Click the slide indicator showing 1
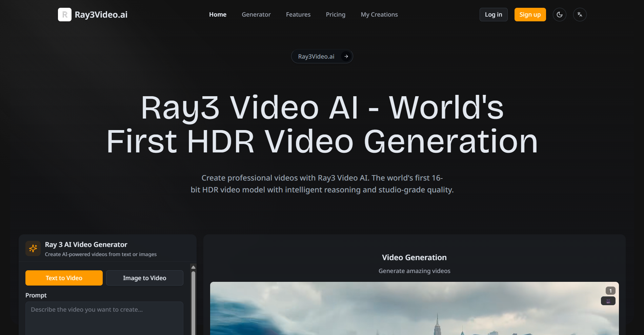Image resolution: width=644 pixels, height=335 pixels. [610, 291]
